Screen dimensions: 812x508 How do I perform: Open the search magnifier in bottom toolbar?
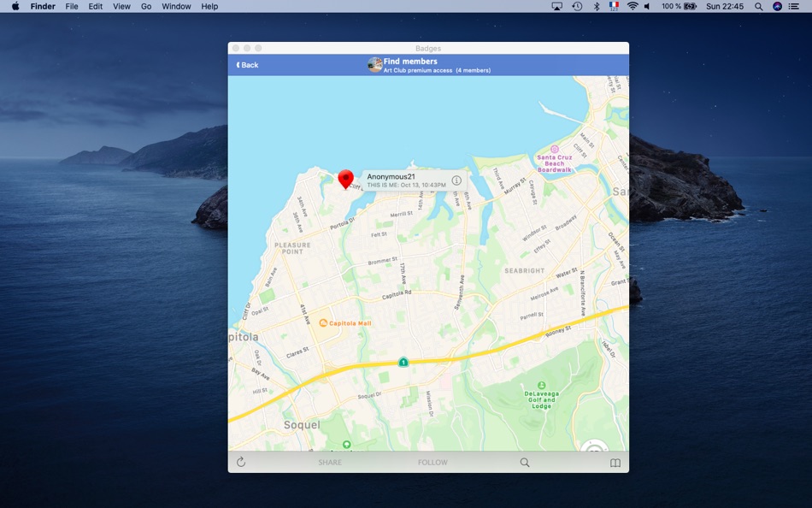[525, 463]
